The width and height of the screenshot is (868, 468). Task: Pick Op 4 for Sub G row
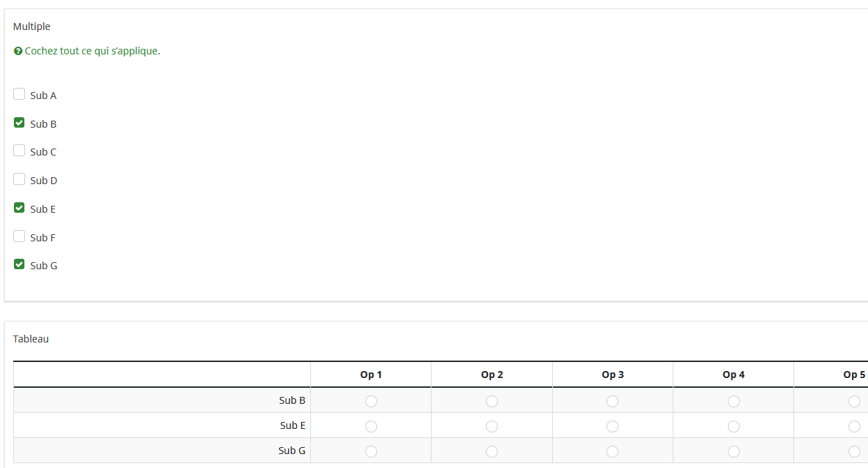(x=733, y=451)
